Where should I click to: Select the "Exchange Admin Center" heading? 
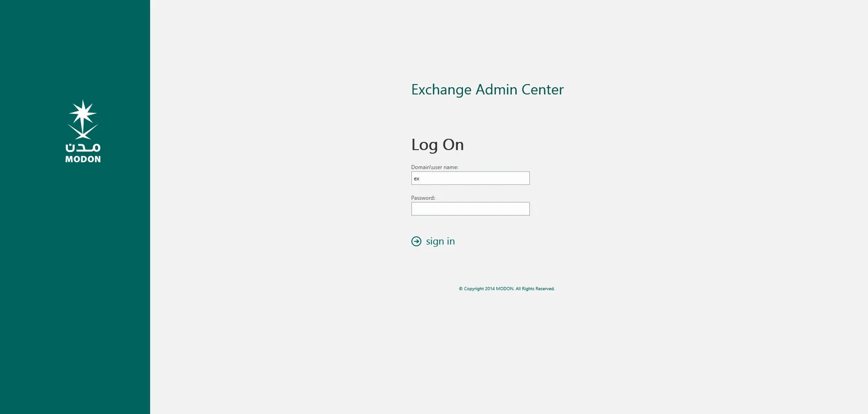487,90
